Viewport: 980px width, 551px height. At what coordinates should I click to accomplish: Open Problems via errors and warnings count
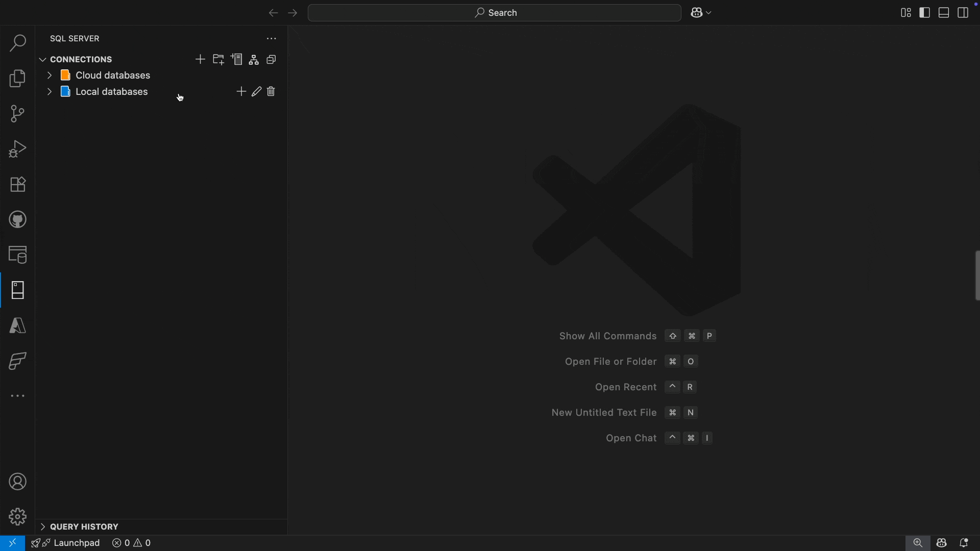132,543
